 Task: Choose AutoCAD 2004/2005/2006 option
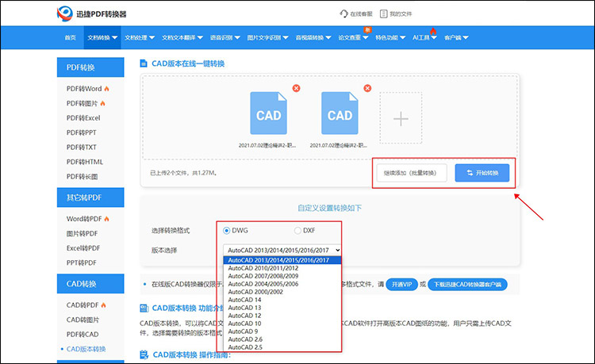pyautogui.click(x=282, y=284)
